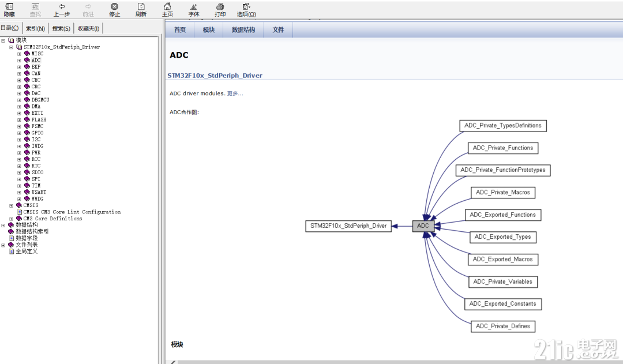The image size is (623, 364).
Task: Expand the RCC tree node
Action: (x=19, y=159)
